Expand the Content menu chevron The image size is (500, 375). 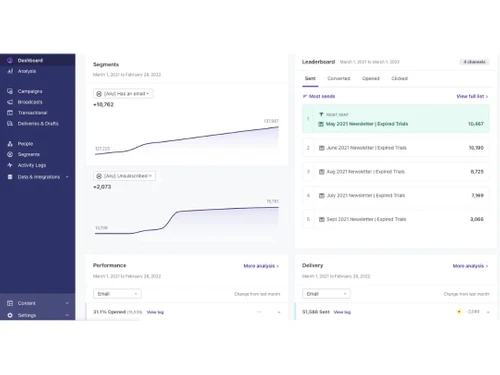coord(67,303)
